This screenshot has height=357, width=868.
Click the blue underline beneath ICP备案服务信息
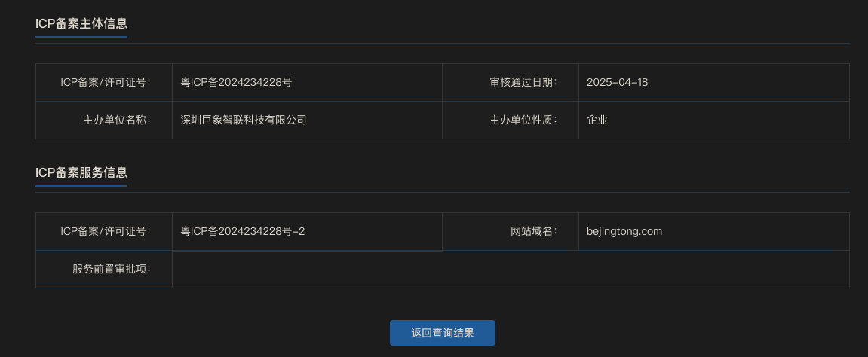(81, 186)
